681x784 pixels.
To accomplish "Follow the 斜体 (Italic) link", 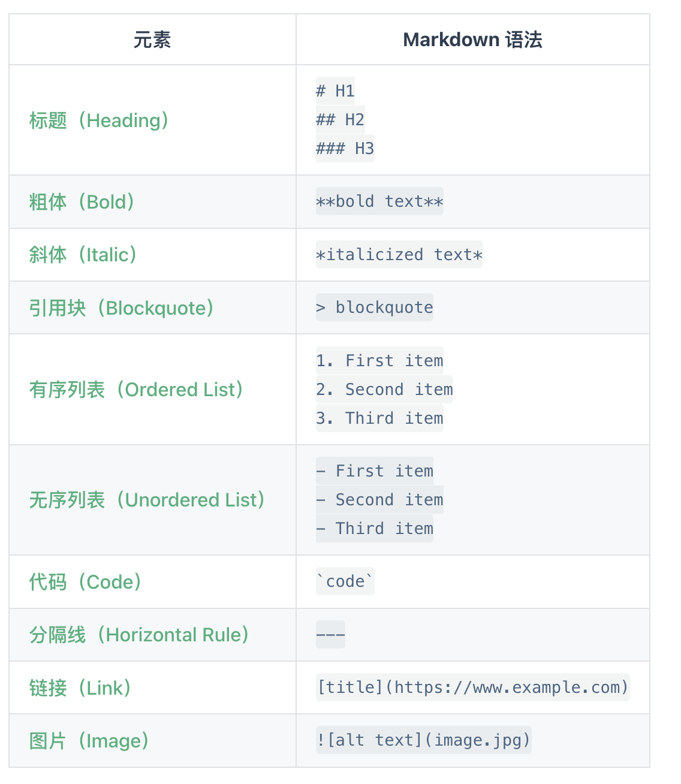I will (83, 255).
